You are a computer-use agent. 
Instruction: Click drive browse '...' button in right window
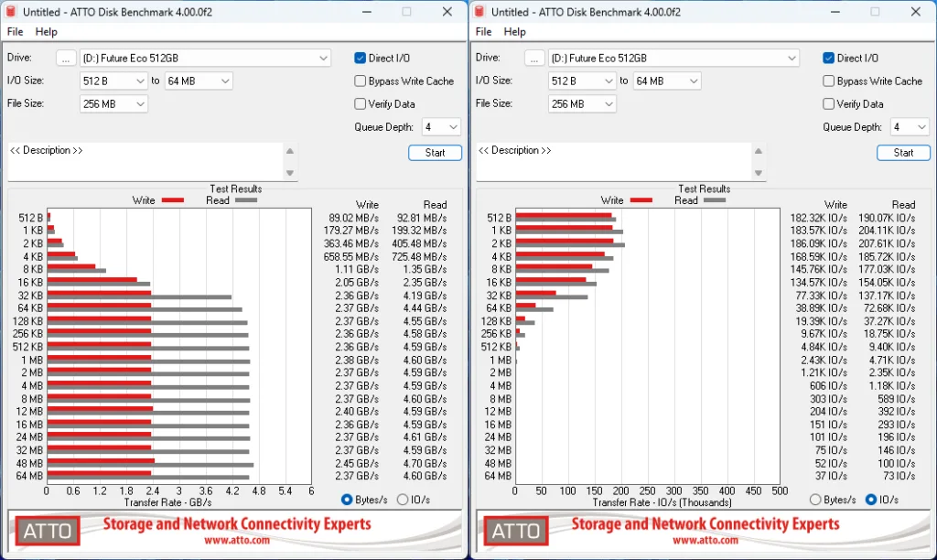tap(534, 58)
